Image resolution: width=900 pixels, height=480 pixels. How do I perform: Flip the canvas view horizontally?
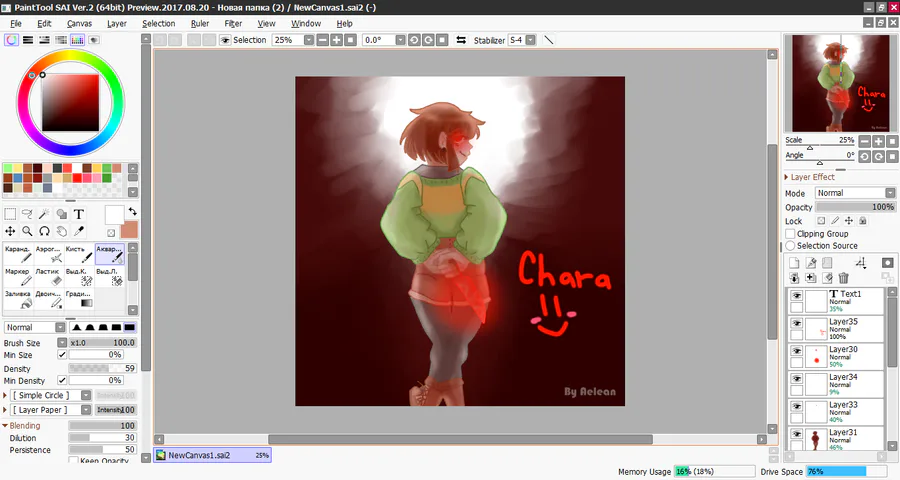pyautogui.click(x=461, y=40)
